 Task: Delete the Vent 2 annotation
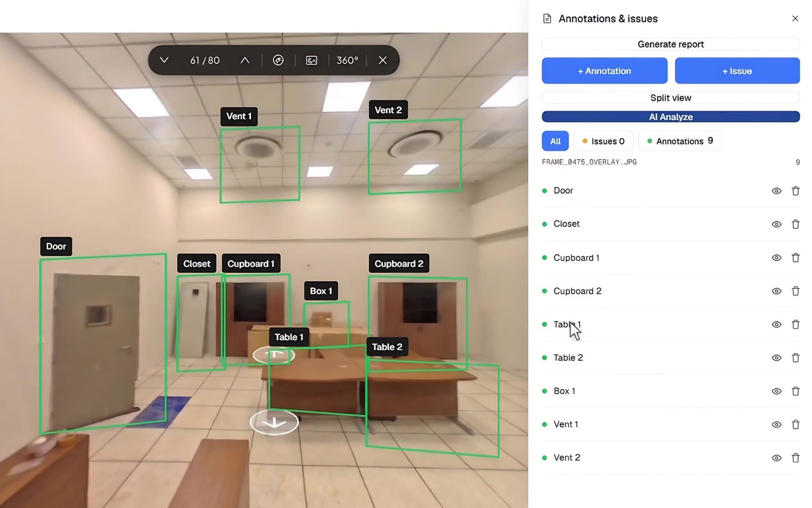pos(795,458)
